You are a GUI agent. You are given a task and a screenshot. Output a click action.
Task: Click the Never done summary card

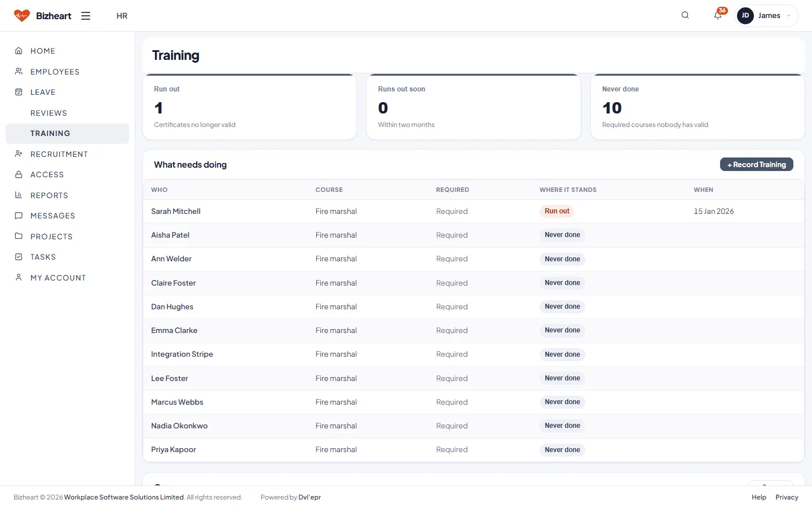click(x=698, y=107)
